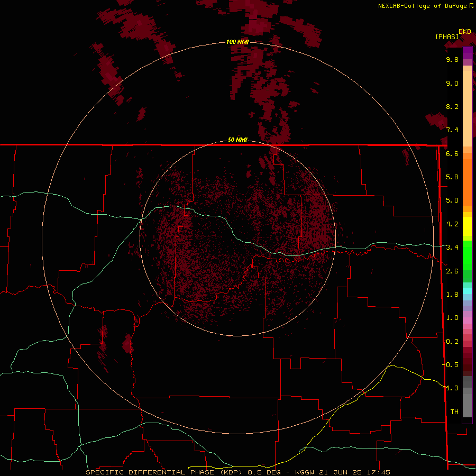Click the TH threshold label on the legend

point(454,412)
